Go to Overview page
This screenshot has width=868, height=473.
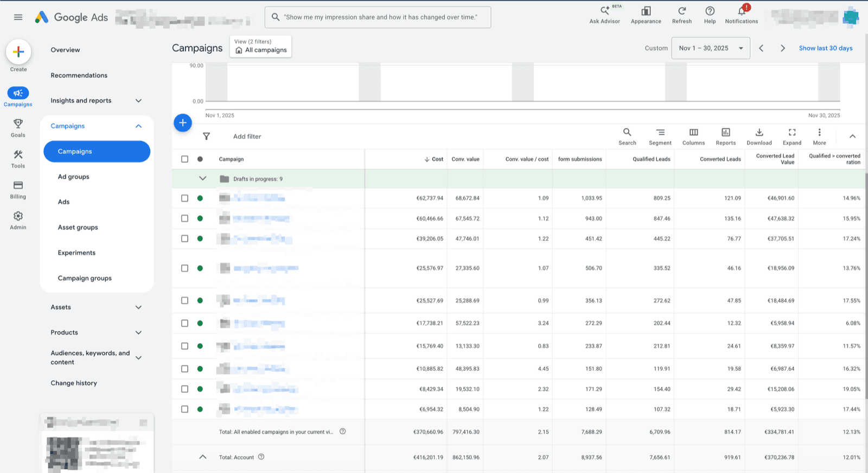[65, 50]
